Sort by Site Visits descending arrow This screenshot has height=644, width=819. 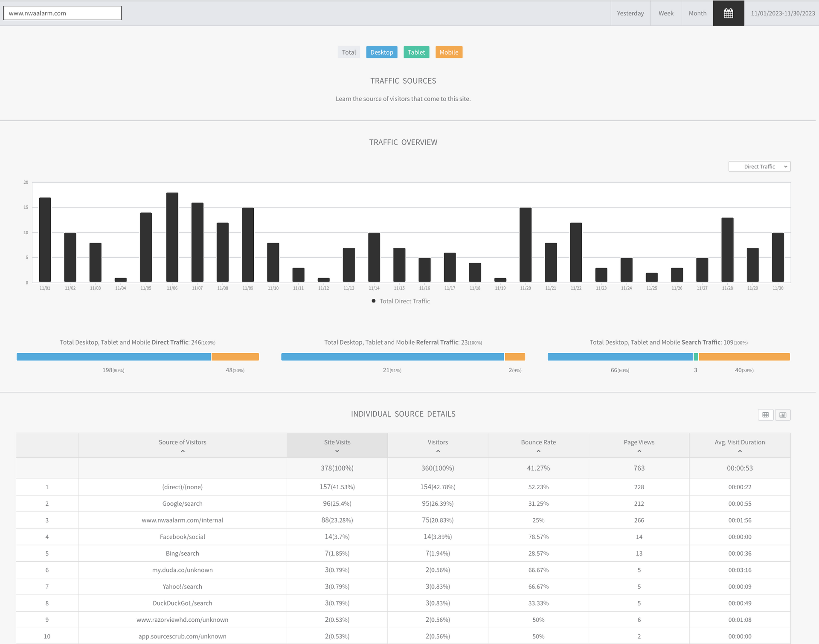(337, 451)
